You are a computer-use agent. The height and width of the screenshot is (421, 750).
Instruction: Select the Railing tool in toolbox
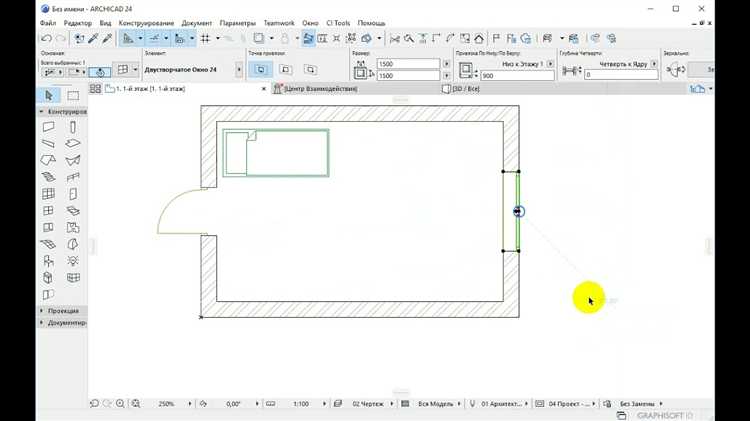point(73,177)
